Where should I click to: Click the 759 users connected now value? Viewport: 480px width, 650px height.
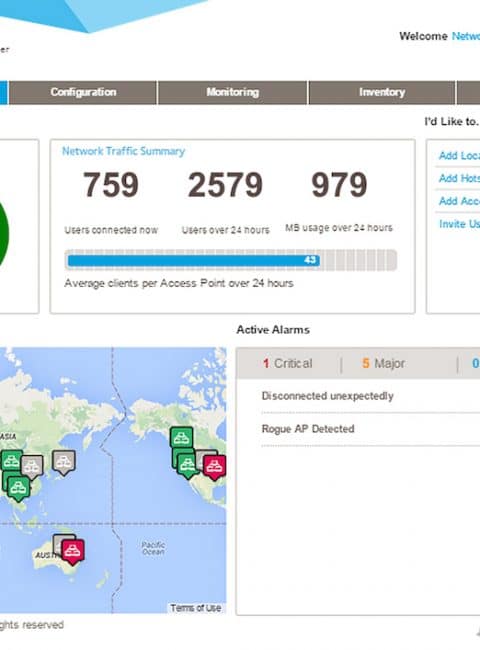(111, 184)
